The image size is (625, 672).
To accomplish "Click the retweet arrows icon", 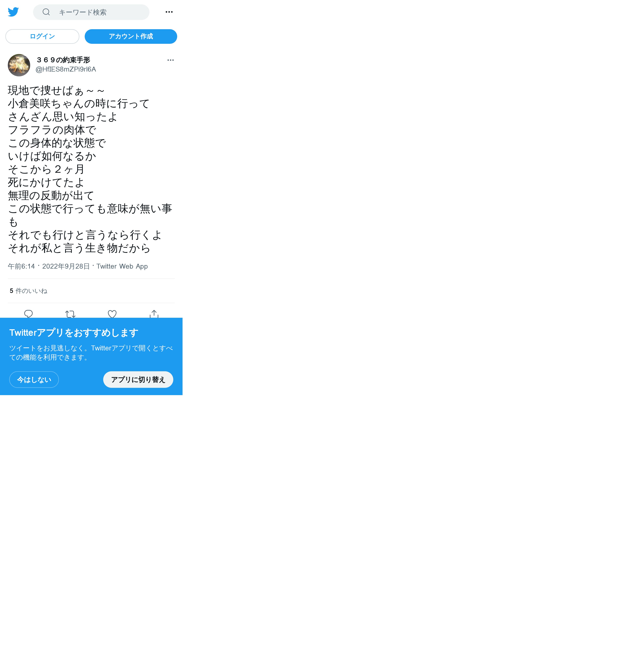I will [x=70, y=314].
